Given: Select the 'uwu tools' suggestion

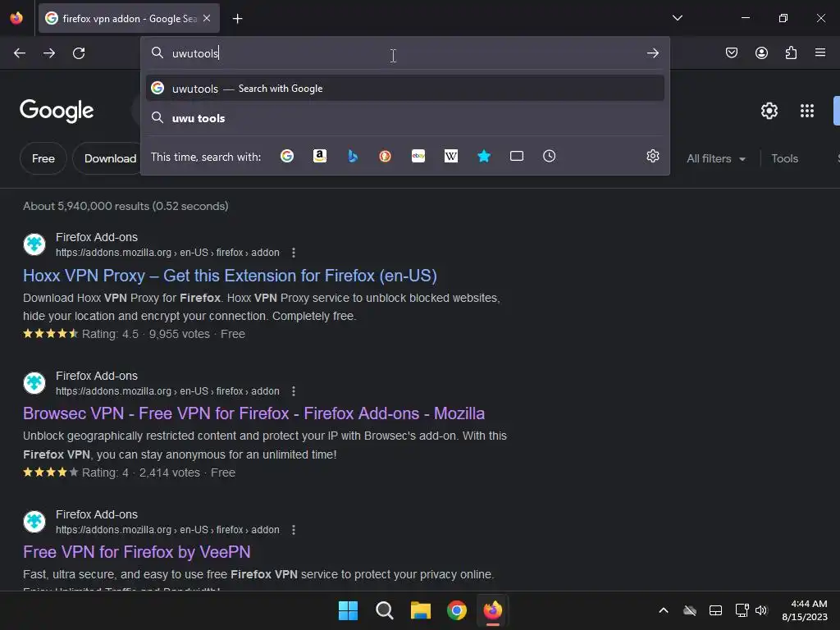Looking at the screenshot, I should (x=405, y=118).
